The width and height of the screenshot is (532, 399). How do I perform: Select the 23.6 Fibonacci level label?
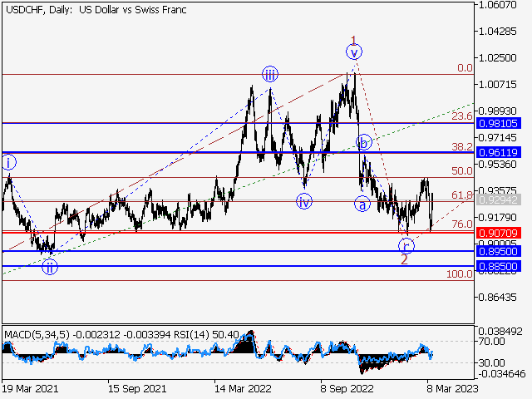pos(462,116)
